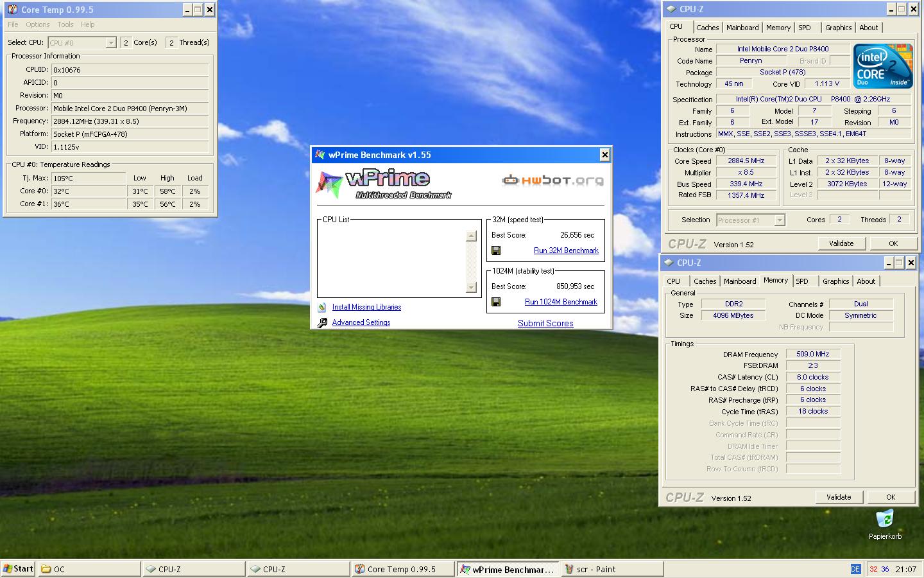The height and width of the screenshot is (578, 924).
Task: Click the wPrime title bar icon
Action: click(x=320, y=155)
